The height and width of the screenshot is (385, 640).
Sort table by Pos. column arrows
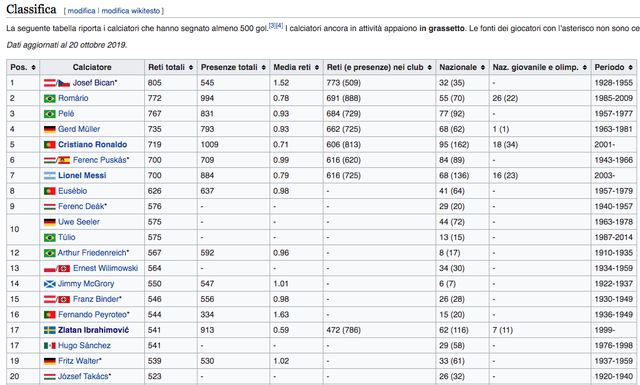pyautogui.click(x=33, y=67)
